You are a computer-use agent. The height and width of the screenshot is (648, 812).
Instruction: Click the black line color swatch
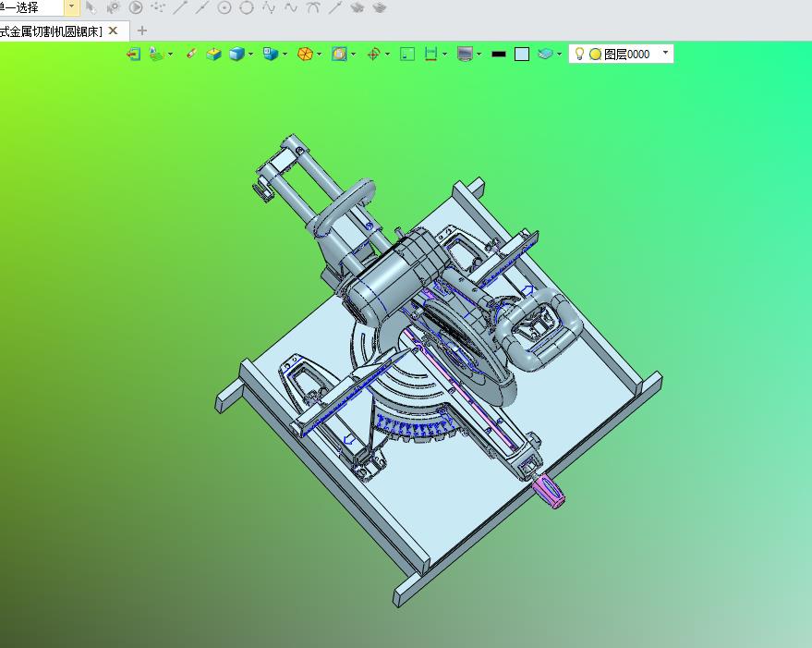pos(499,54)
